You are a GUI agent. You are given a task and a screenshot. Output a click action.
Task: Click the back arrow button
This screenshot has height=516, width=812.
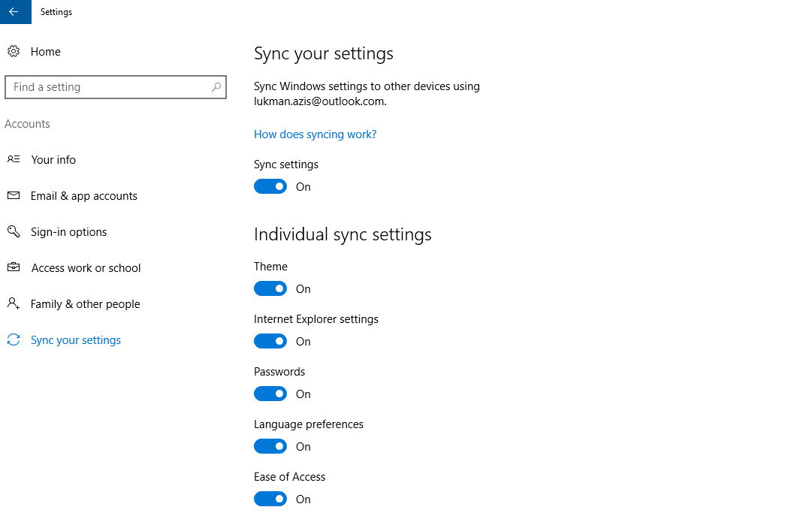click(x=14, y=12)
